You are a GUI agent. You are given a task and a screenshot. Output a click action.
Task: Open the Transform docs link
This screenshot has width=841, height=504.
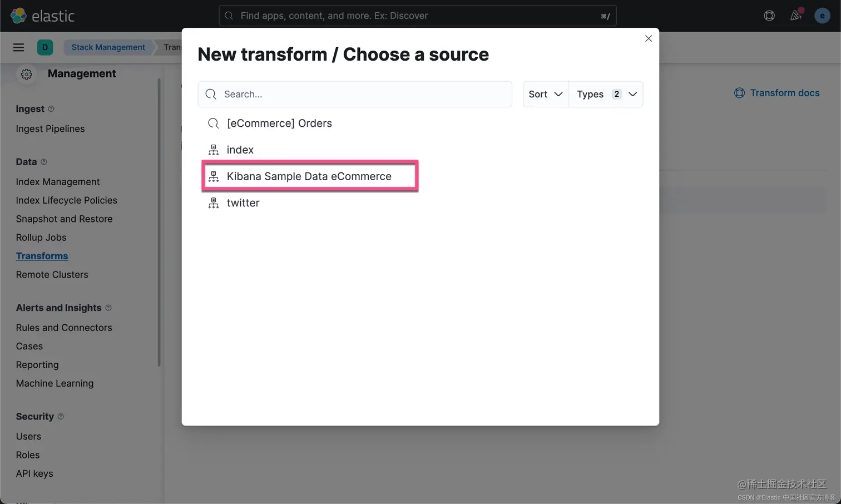(777, 93)
